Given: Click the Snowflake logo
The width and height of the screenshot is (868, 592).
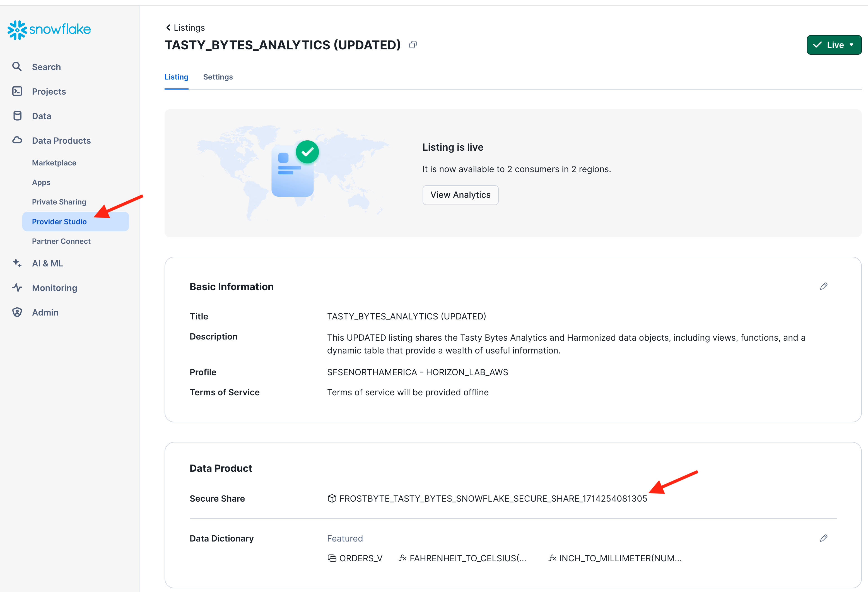Looking at the screenshot, I should [x=49, y=30].
